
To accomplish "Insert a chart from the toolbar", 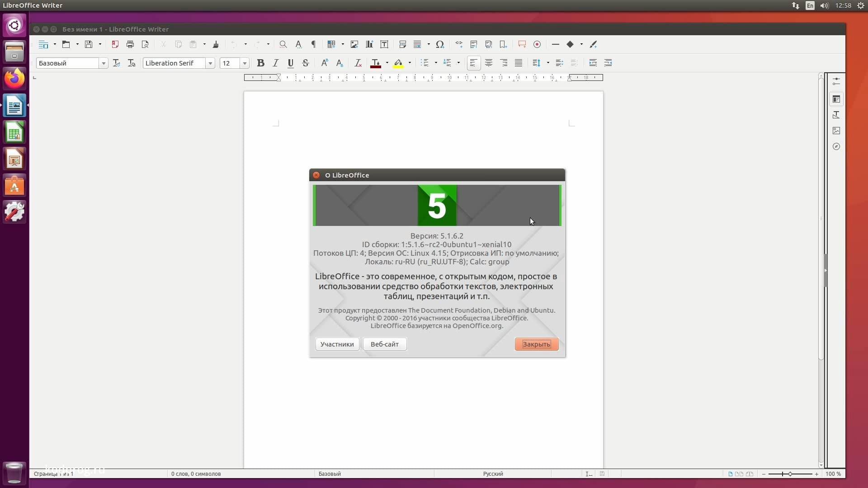I will click(x=369, y=44).
